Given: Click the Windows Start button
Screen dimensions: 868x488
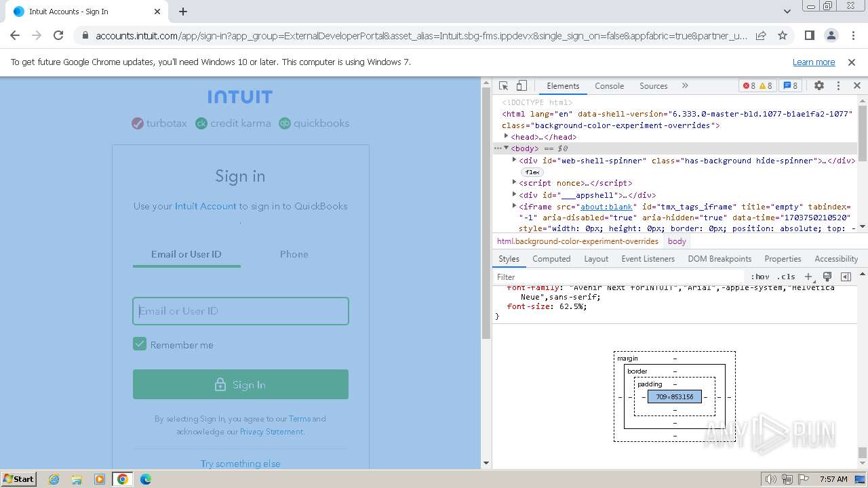Looking at the screenshot, I should 19,479.
